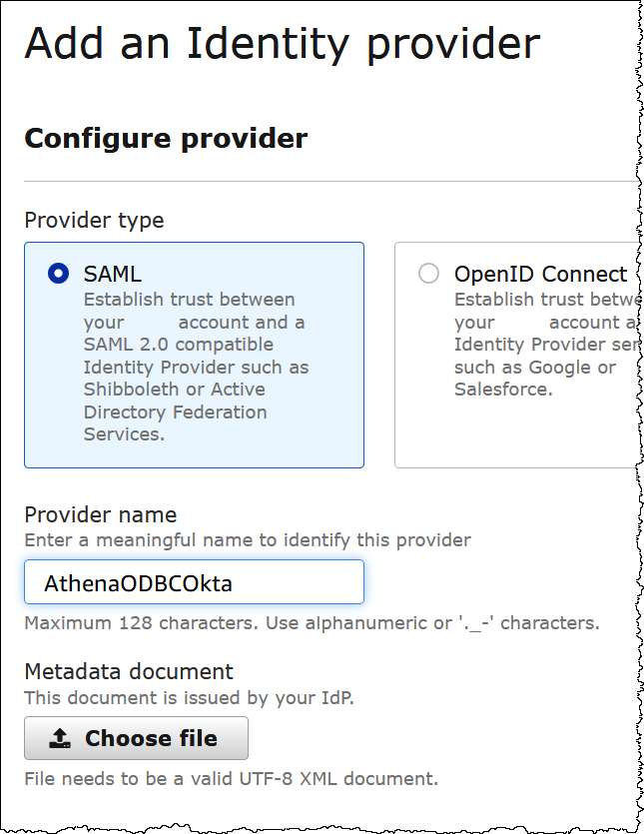Click the 'Provider name' field label
Viewport: 644px width, 834px height.
click(x=100, y=515)
